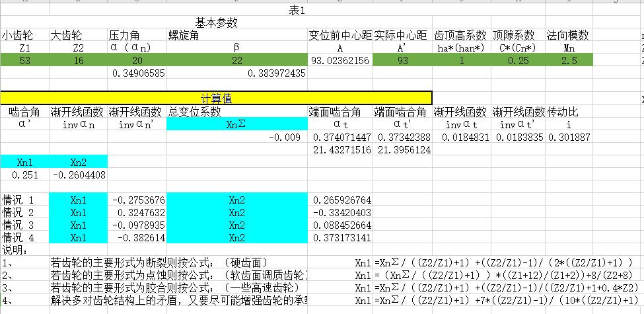Screen dimensions: 644x314
Task: Select radian value 0.34906585
Action: coord(137,73)
